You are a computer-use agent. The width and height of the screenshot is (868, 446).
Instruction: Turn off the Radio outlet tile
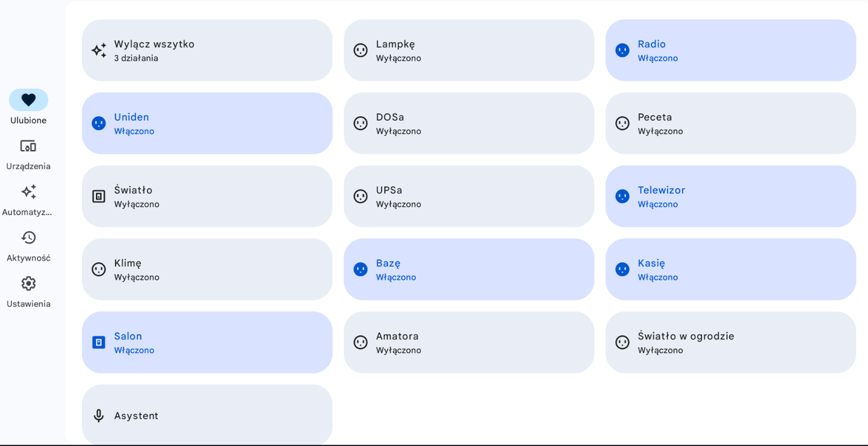click(731, 51)
